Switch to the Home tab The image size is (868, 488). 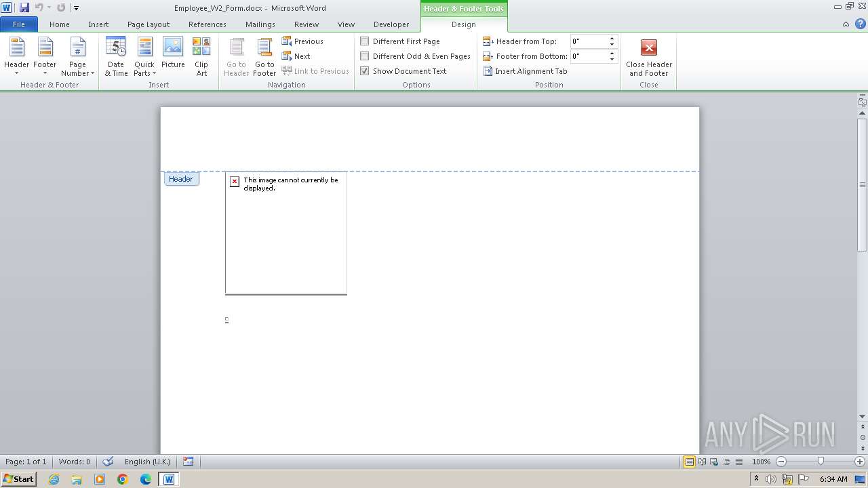coord(60,24)
